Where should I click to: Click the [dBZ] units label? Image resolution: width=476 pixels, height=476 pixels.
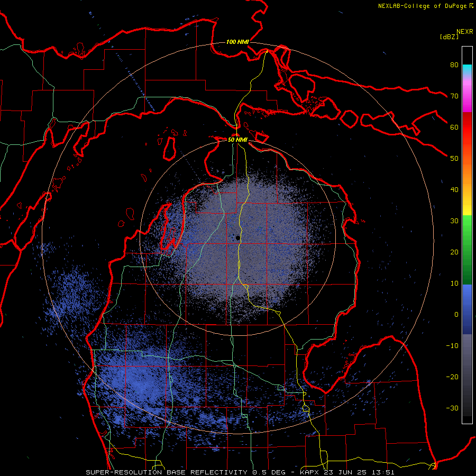tap(449, 37)
